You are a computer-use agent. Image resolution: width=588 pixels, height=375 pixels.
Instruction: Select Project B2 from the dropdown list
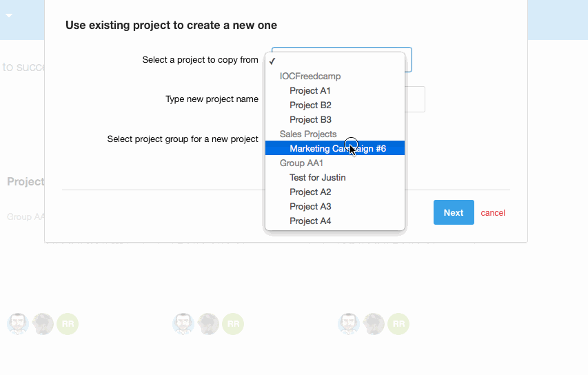pyautogui.click(x=334, y=105)
